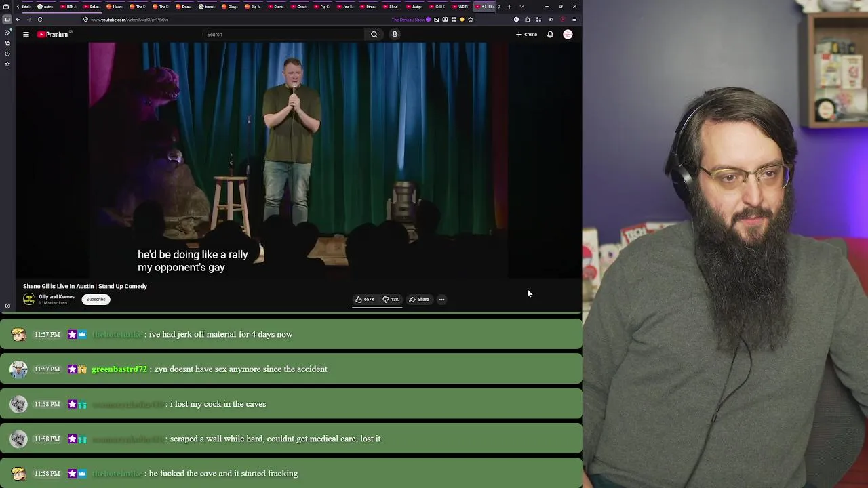Open the account avatar menu
Viewport: 868px width, 488px height.
(x=568, y=34)
